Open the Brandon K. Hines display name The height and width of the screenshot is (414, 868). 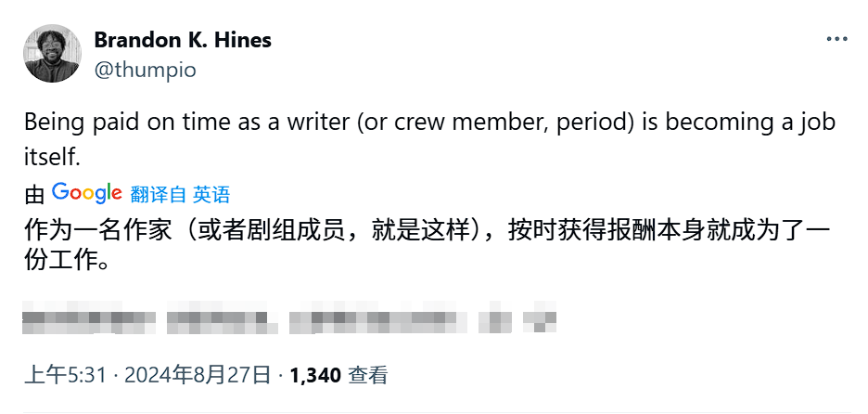coord(183,41)
